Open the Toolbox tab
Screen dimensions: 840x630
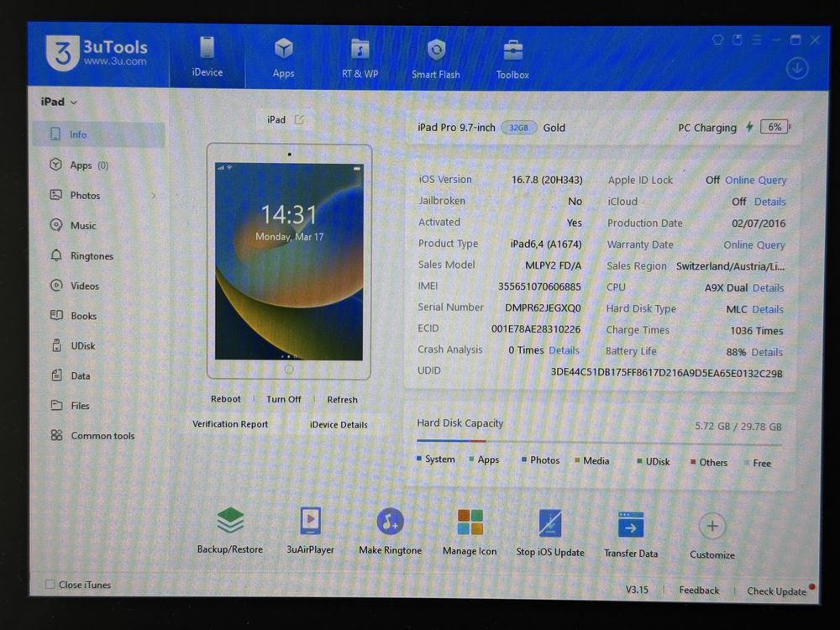click(512, 60)
